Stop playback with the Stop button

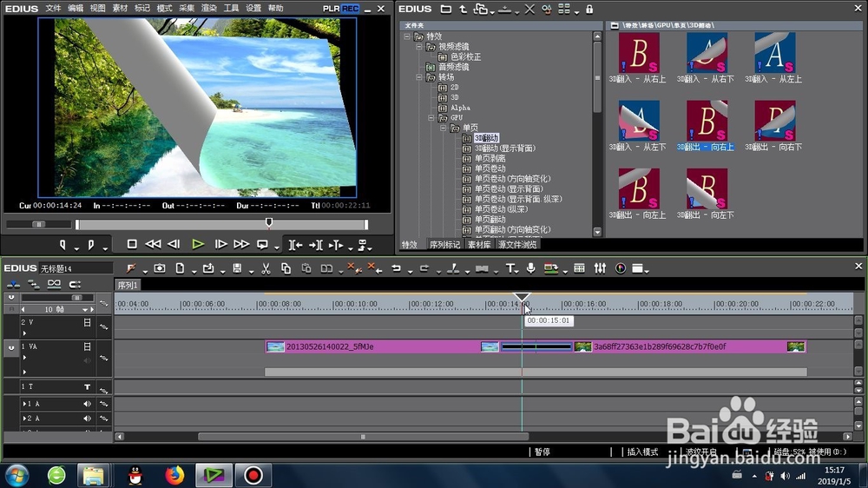(132, 244)
